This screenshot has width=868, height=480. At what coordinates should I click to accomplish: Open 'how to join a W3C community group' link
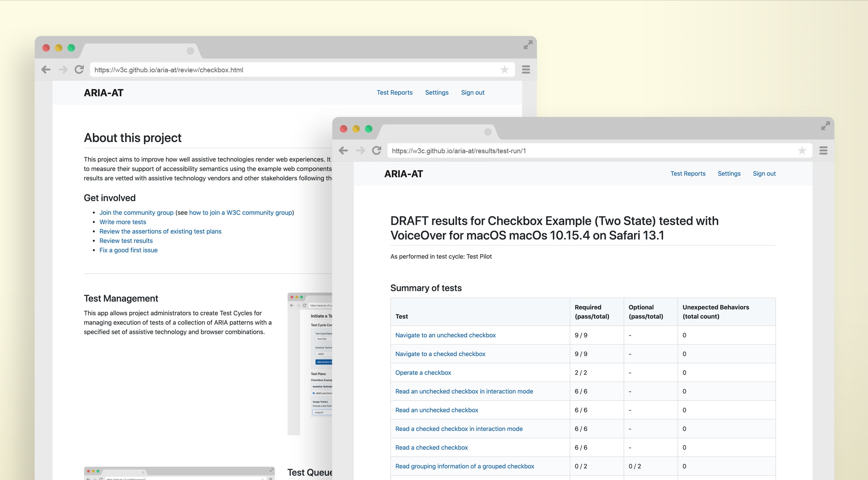pos(241,213)
